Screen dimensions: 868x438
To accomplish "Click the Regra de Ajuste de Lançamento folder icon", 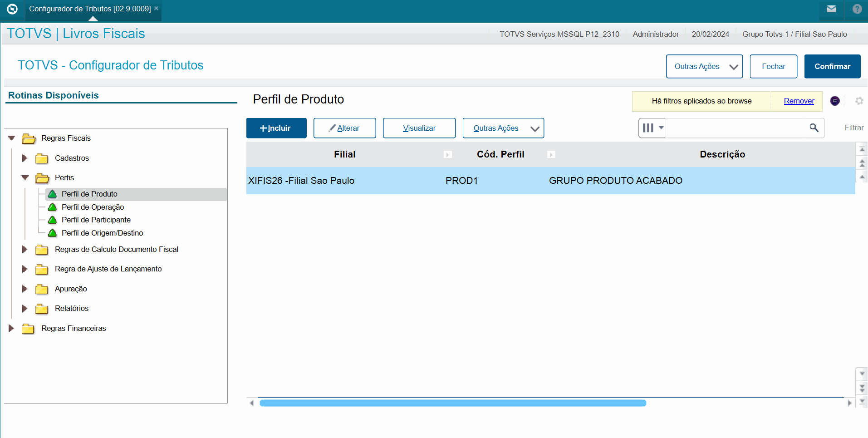I will 42,269.
